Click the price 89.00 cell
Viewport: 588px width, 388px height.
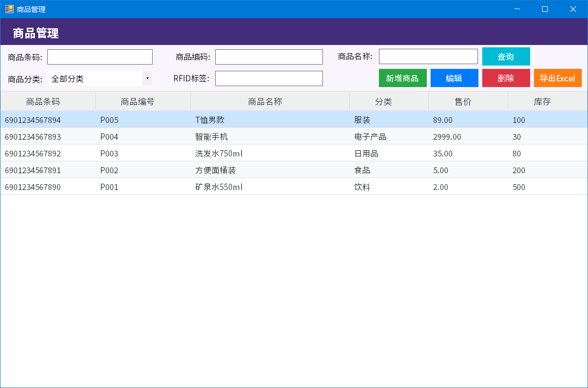coord(468,120)
